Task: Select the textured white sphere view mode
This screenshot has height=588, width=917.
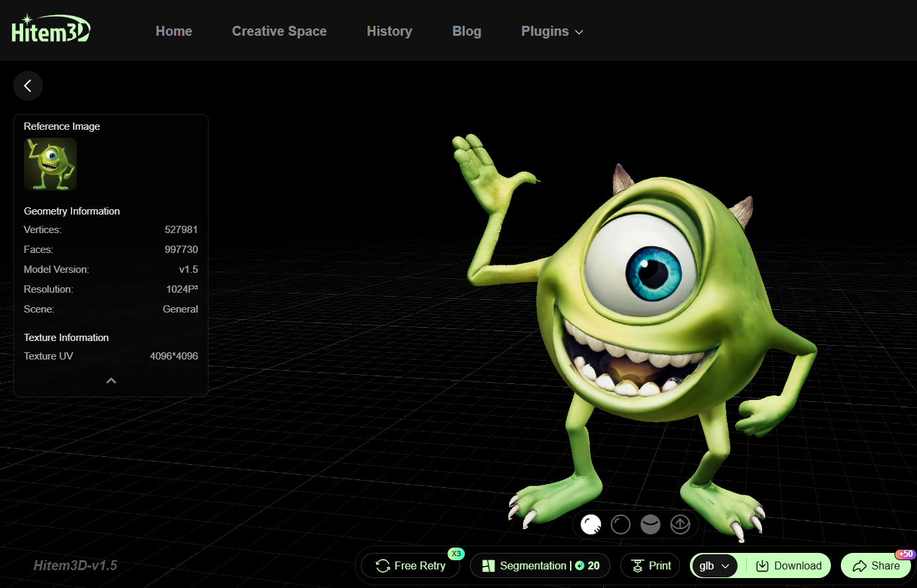Action: tap(591, 524)
